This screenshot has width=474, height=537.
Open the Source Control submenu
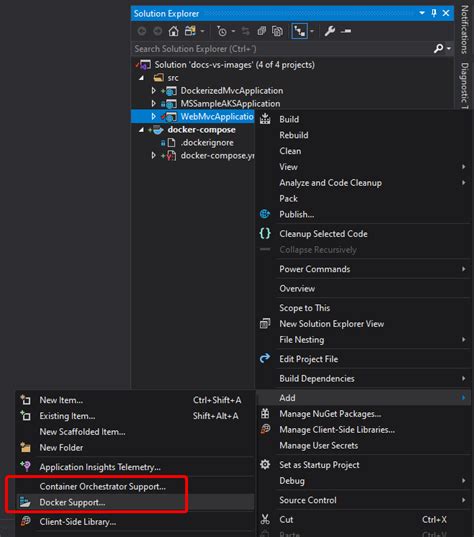click(363, 500)
